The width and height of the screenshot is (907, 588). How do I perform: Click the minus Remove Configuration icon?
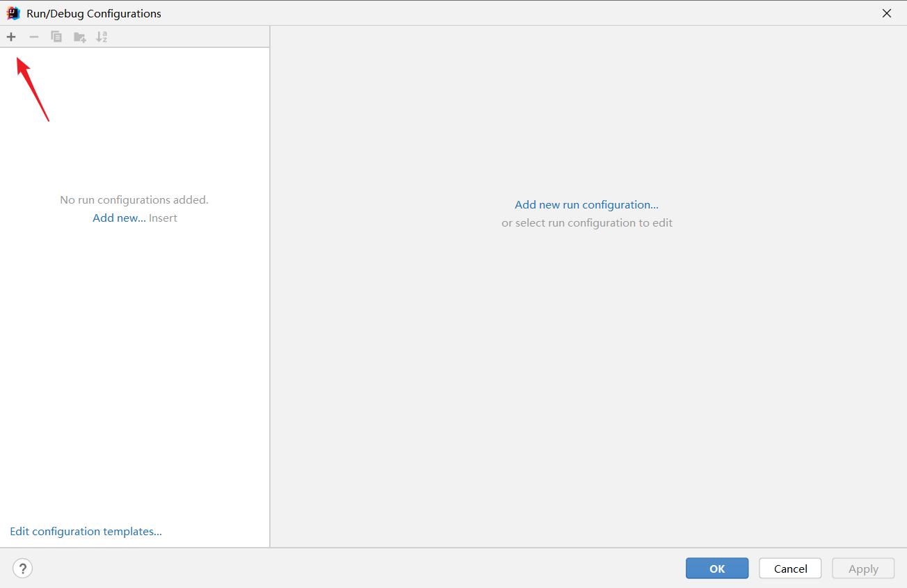tap(34, 37)
